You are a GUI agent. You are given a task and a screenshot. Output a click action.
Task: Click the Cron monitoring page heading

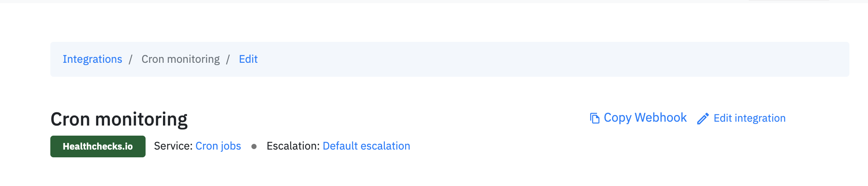(x=119, y=119)
